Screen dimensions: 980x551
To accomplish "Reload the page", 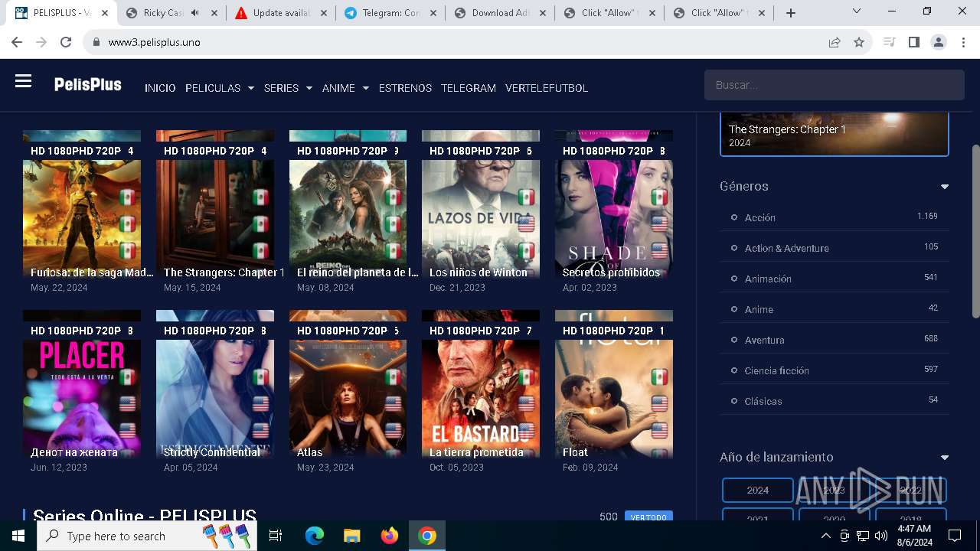I will [66, 42].
